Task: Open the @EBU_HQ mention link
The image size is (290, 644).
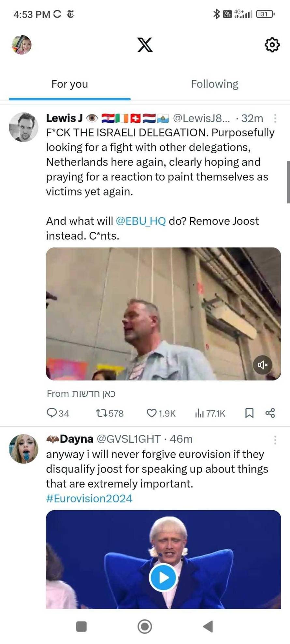Action: 141,221
